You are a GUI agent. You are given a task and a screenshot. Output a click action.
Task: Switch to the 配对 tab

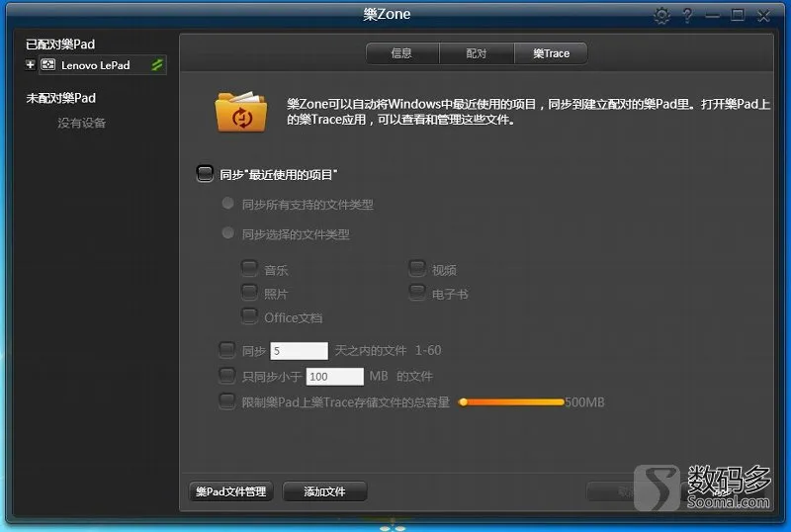477,53
